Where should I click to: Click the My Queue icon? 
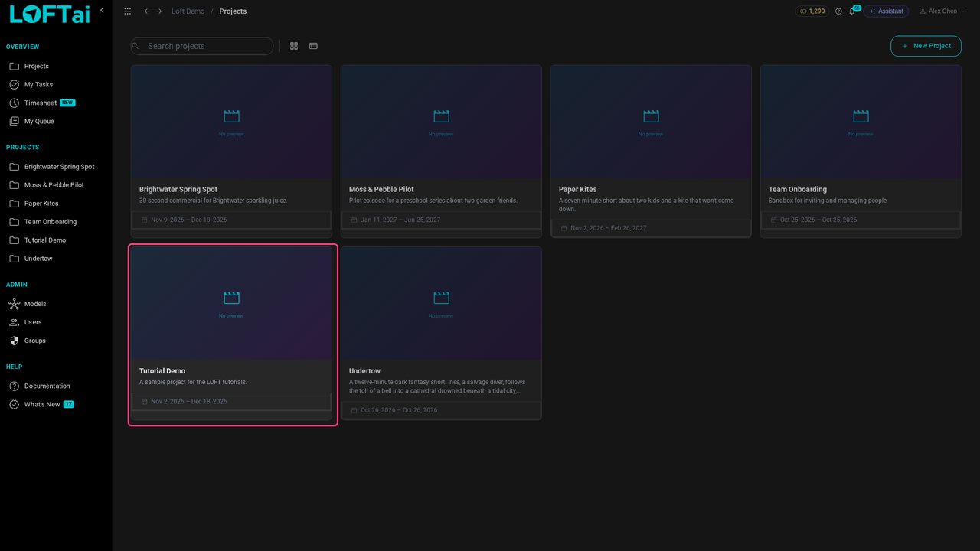pos(14,121)
